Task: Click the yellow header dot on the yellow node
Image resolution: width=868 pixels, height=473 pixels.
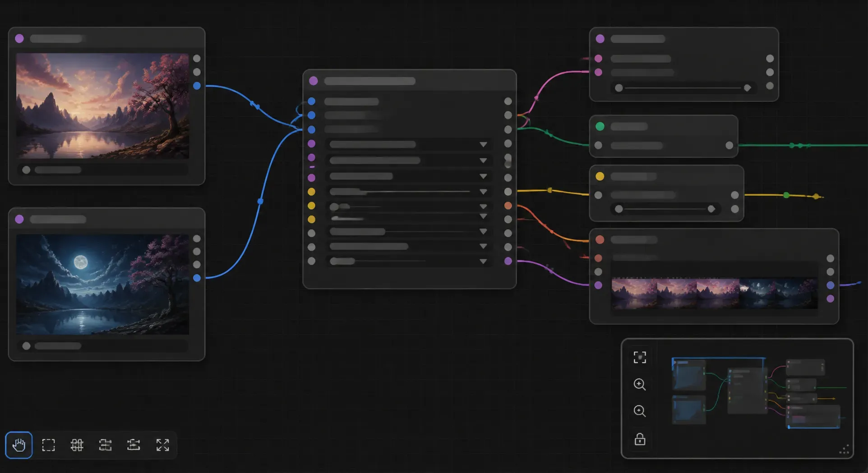Action: 600,176
